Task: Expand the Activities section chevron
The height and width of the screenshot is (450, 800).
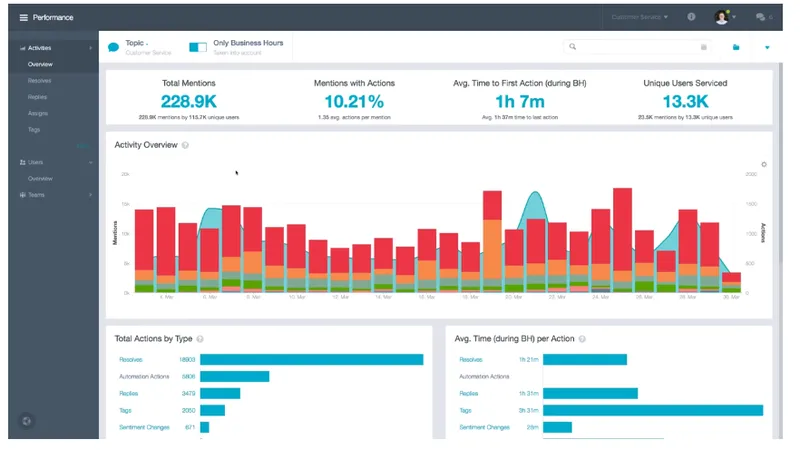Action: (90, 48)
